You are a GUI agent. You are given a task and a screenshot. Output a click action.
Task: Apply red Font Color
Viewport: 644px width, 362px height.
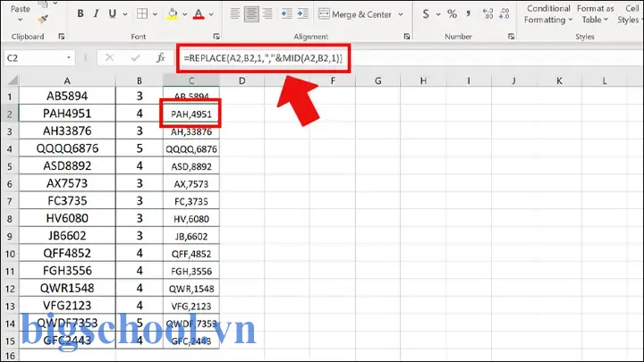199,14
